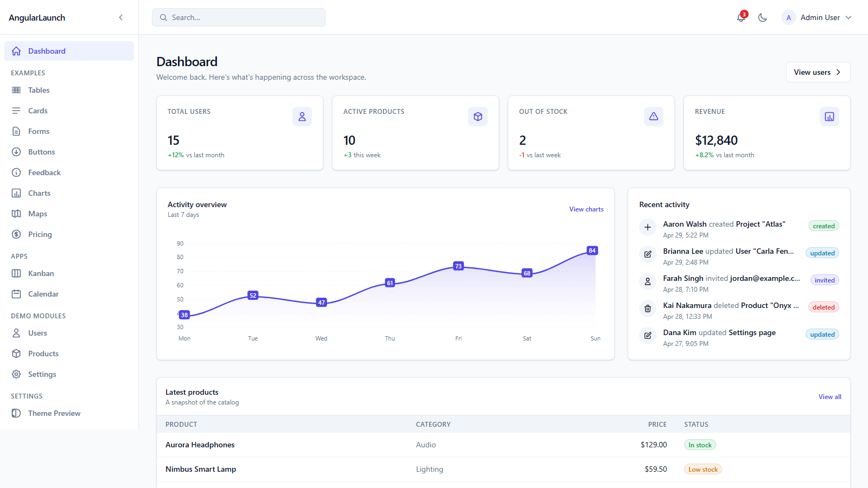Click the $129.00 price cell
This screenshot has width=868, height=488.
pyautogui.click(x=654, y=445)
